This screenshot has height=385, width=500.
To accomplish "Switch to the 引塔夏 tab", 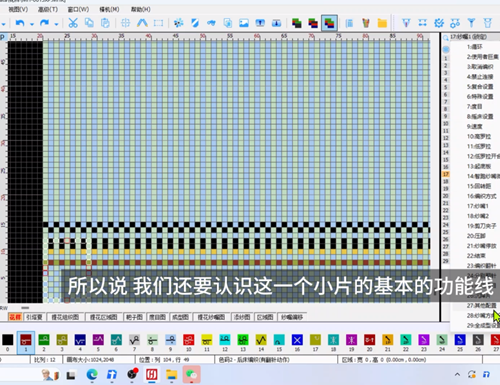I will click(x=34, y=317).
